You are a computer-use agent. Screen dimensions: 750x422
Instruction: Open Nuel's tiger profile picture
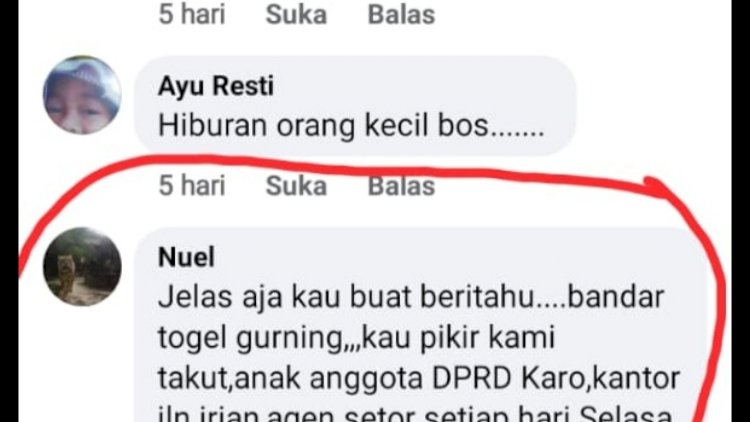point(82,267)
